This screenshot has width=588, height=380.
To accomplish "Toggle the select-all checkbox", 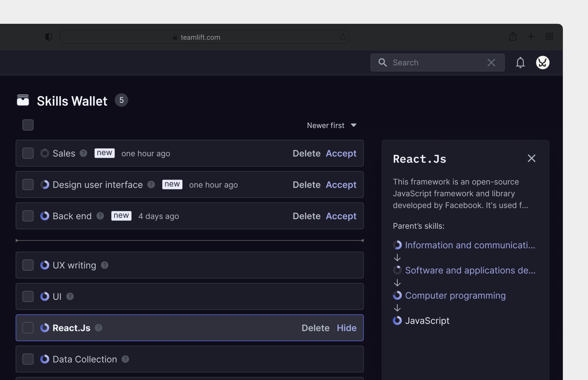I will tap(28, 125).
